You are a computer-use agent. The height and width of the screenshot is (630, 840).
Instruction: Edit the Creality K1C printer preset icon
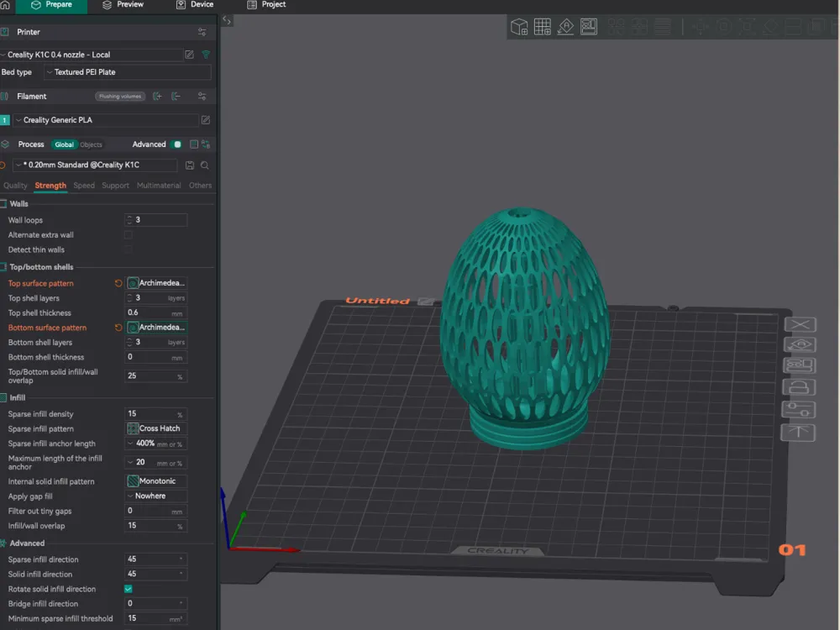(x=189, y=55)
